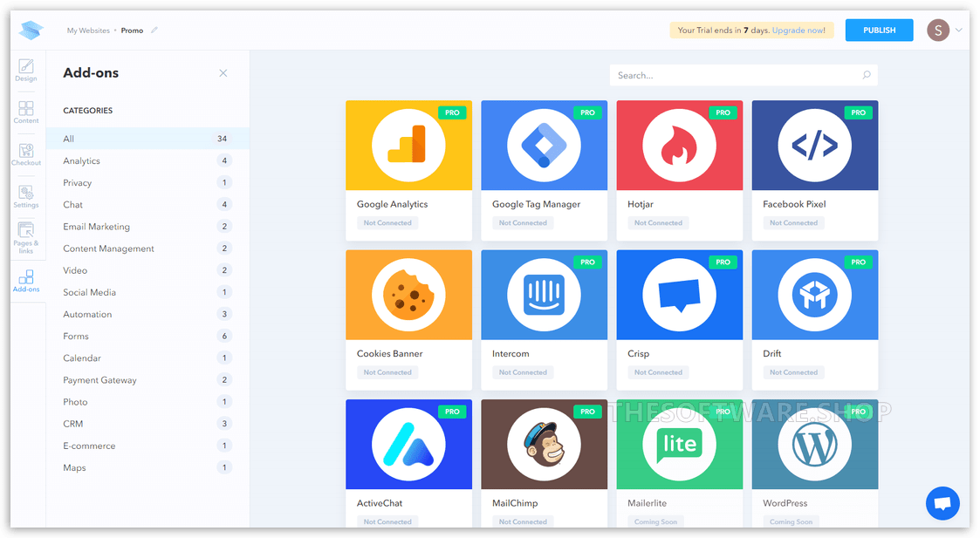The image size is (980, 538).
Task: Open the Content panel in sidebar
Action: click(x=26, y=112)
